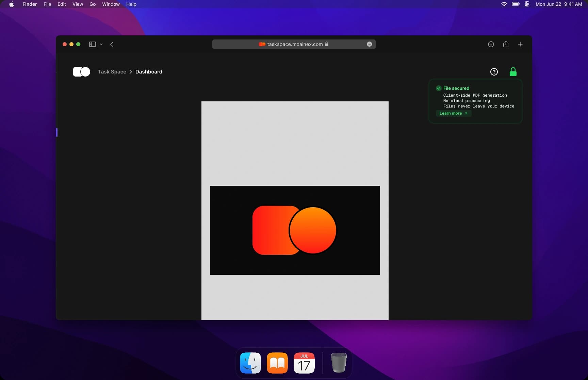Click the green security lock icon
The width and height of the screenshot is (588, 380).
[513, 72]
